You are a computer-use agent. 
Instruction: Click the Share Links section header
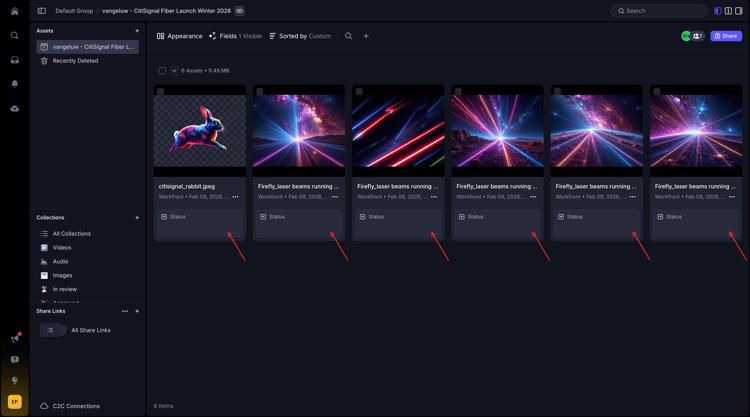tap(51, 311)
